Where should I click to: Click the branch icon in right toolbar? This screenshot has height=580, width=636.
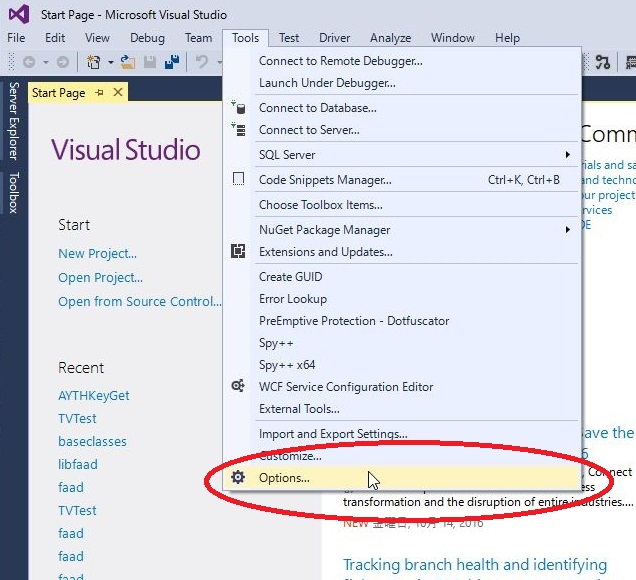[x=603, y=62]
